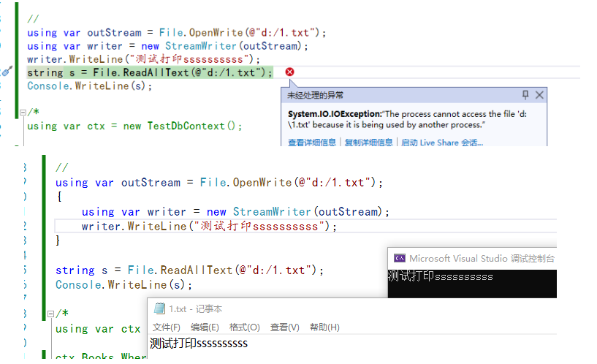Screen dimensions: 597x364
Task: Click the 复制详细信息 link
Action: click(x=368, y=143)
